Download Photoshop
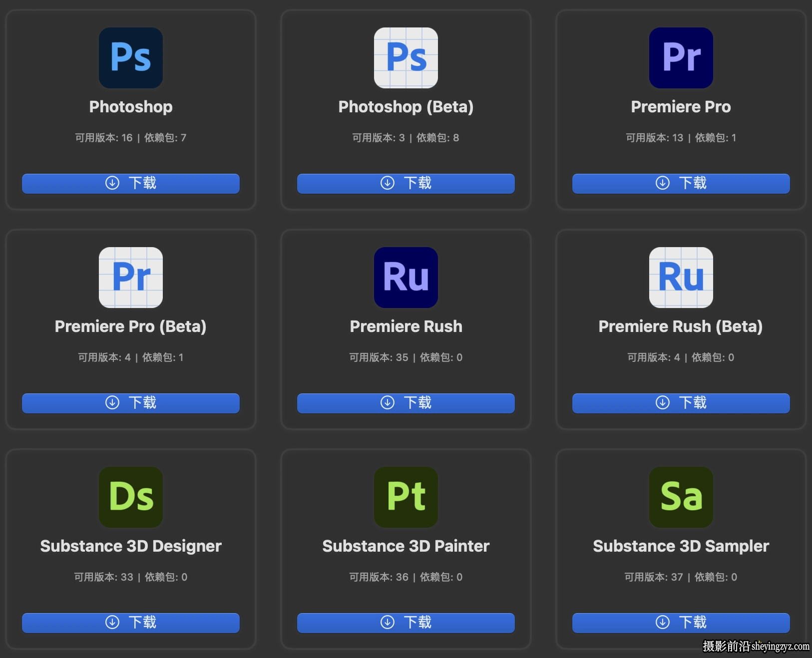Viewport: 812px width, 658px height. pyautogui.click(x=131, y=183)
